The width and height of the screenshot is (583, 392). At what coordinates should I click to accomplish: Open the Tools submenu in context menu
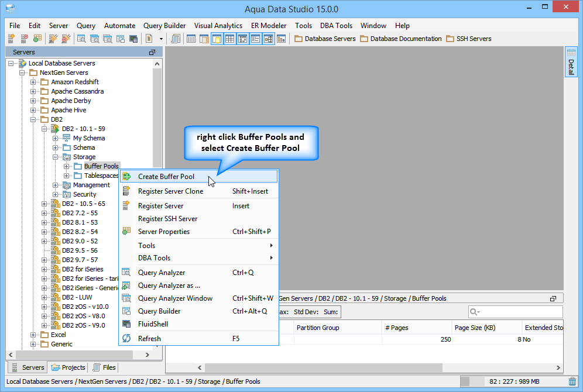[x=198, y=246]
